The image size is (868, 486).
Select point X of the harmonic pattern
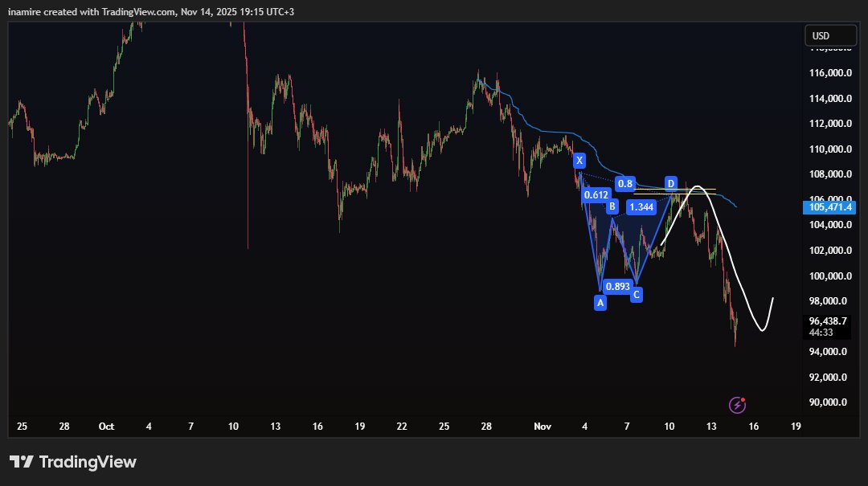(579, 160)
